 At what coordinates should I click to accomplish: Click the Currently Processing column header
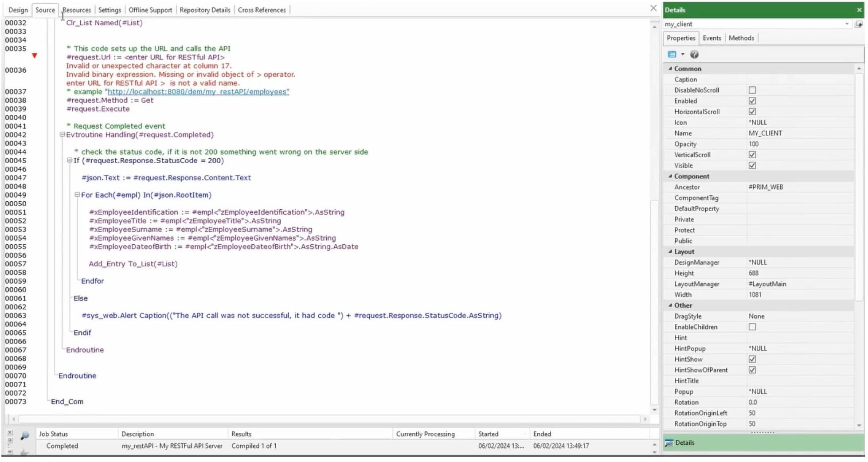click(x=434, y=434)
